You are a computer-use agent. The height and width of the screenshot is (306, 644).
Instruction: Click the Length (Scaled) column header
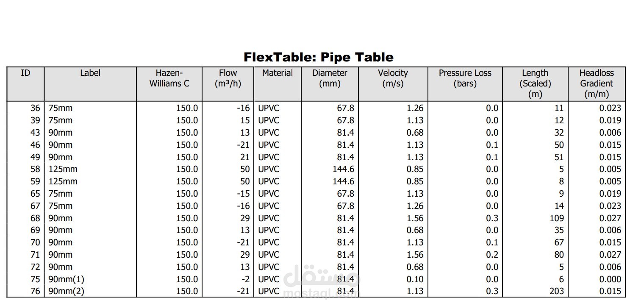point(535,84)
